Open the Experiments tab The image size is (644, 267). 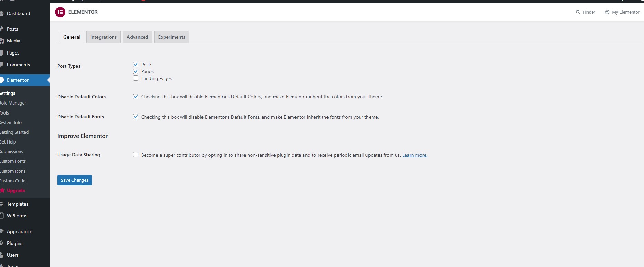[x=172, y=37]
